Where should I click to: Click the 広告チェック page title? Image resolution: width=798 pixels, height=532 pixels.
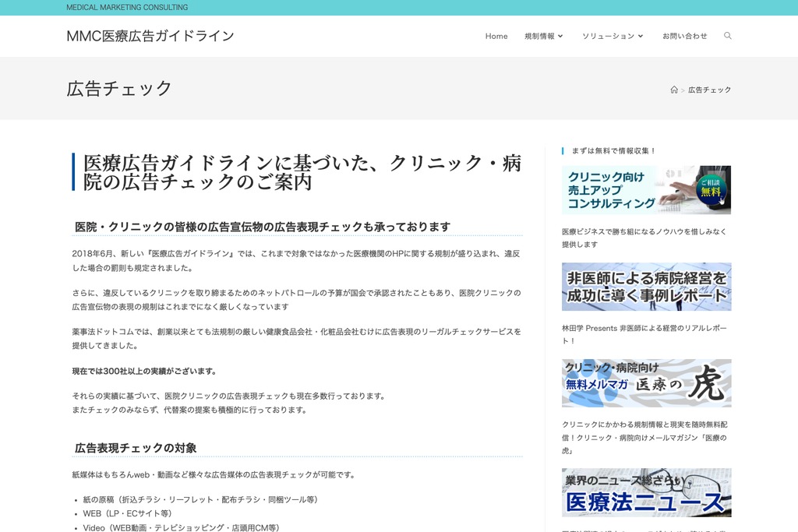(119, 89)
